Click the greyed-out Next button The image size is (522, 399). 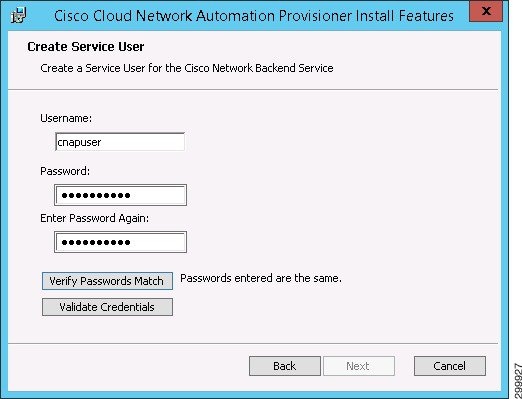(x=359, y=366)
